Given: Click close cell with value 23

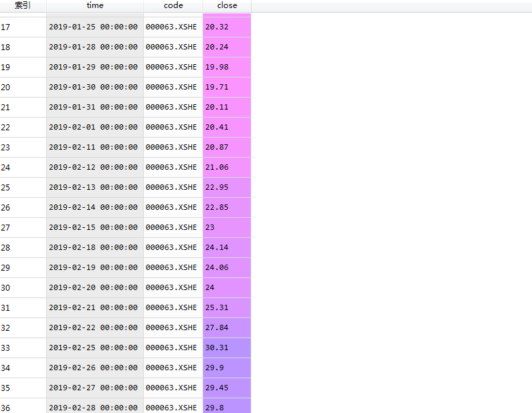Looking at the screenshot, I should [x=227, y=227].
